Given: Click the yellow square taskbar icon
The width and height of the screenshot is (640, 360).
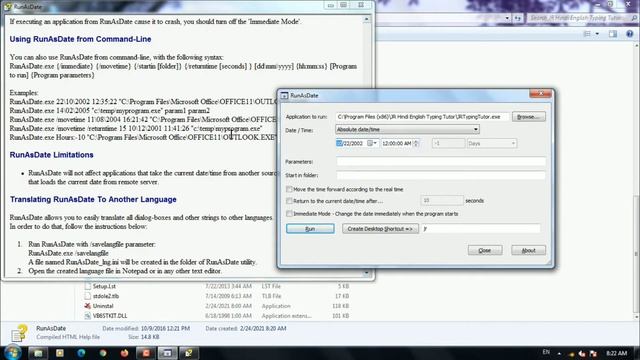Looking at the screenshot, I should [x=60, y=353].
